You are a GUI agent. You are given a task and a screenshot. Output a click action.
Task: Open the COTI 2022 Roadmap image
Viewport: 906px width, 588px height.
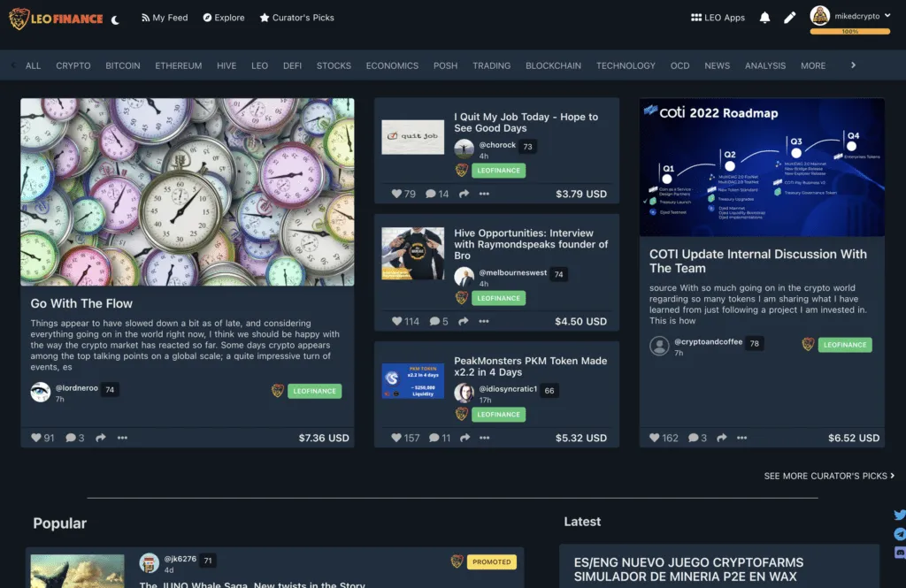coord(762,167)
